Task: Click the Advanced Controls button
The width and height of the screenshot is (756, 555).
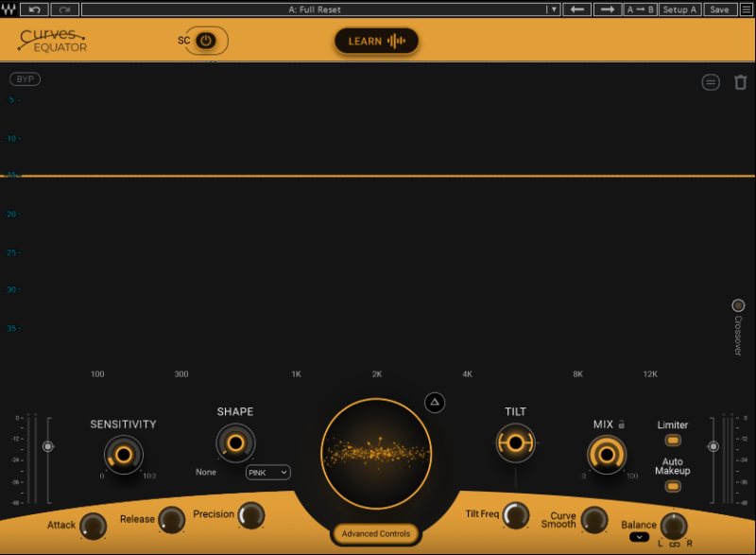Action: click(376, 533)
